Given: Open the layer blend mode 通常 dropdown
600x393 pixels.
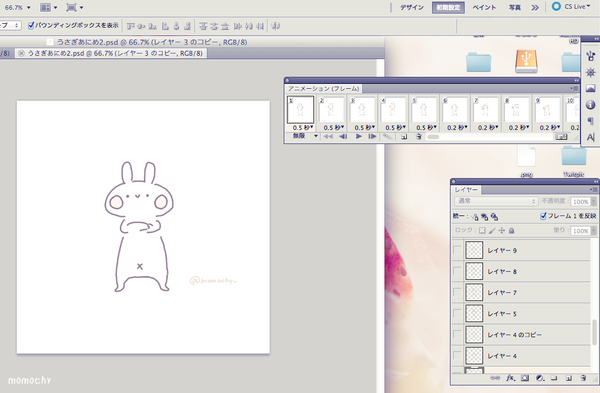Looking at the screenshot, I should coord(496,201).
